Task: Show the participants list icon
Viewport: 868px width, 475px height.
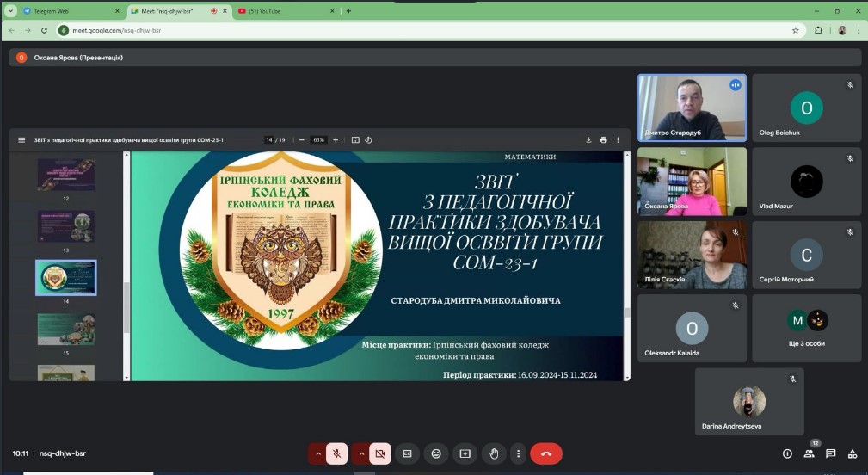Action: [810, 453]
